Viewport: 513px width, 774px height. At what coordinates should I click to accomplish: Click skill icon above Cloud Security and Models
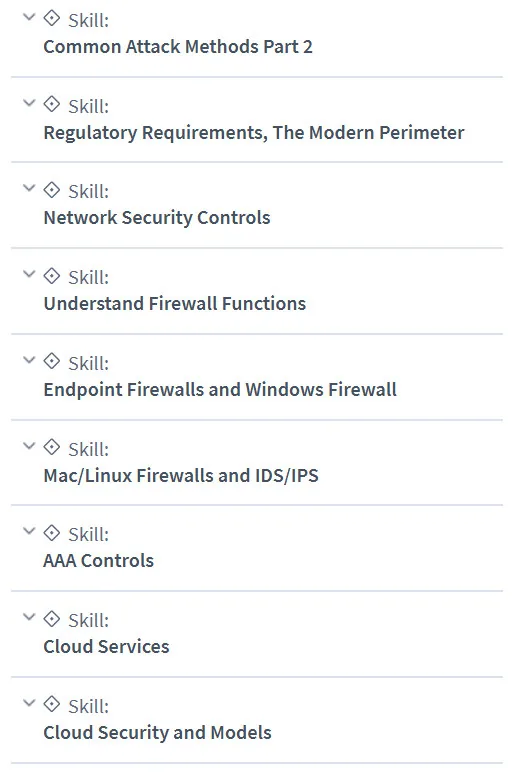[x=51, y=704]
